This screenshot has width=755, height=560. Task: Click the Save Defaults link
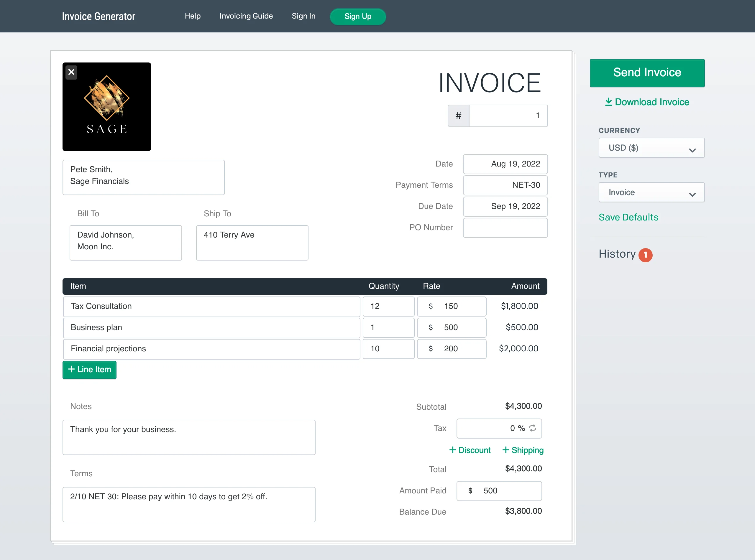[x=628, y=217]
